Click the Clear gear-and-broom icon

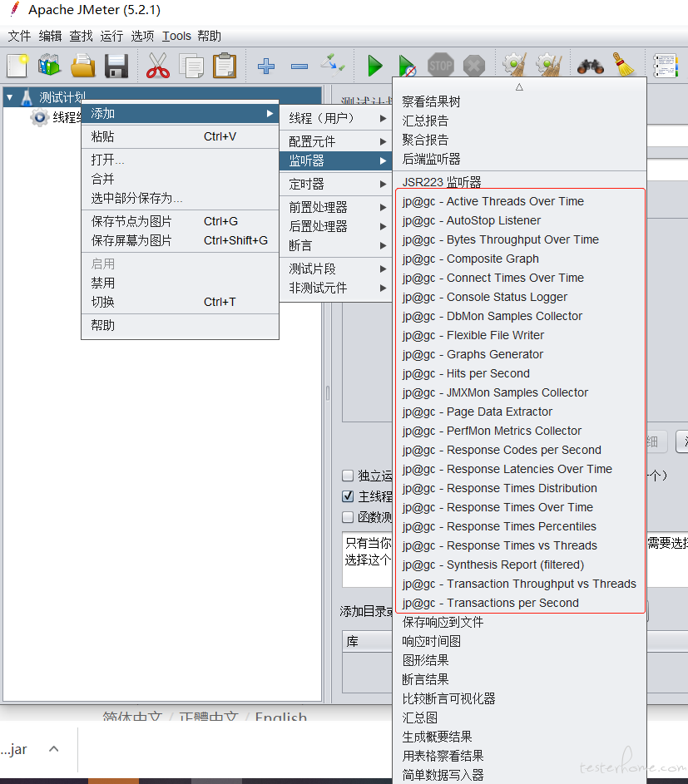click(x=515, y=65)
